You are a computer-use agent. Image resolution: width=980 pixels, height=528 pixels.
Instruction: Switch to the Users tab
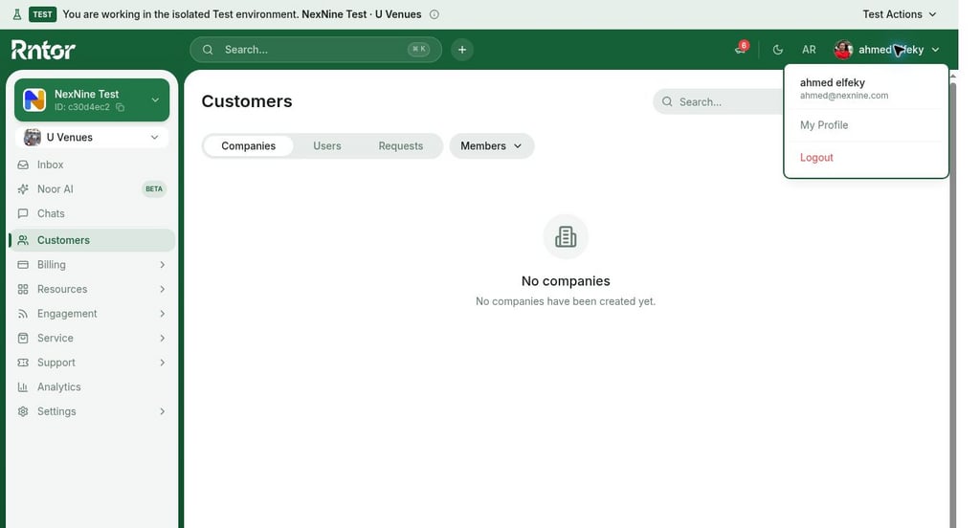tap(327, 145)
